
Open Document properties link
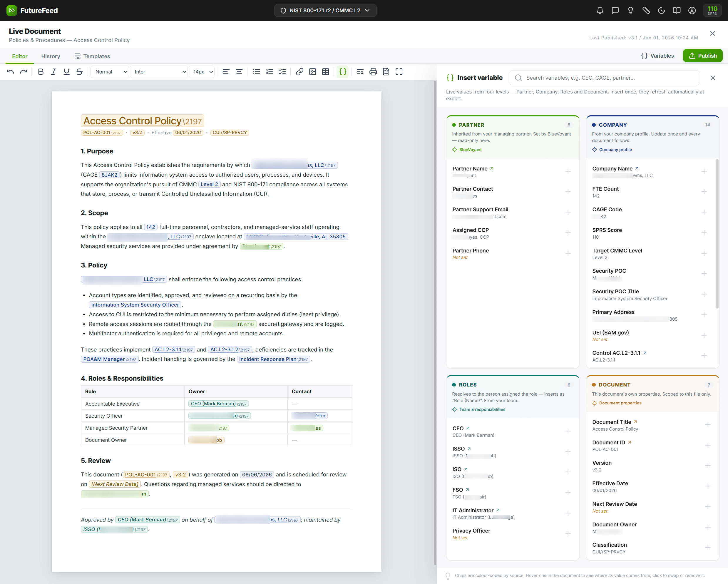tap(617, 403)
